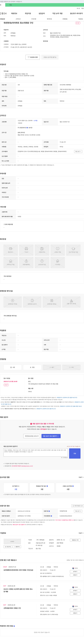Expand the 지도 보기 dropdown by work location

coord(78,152)
